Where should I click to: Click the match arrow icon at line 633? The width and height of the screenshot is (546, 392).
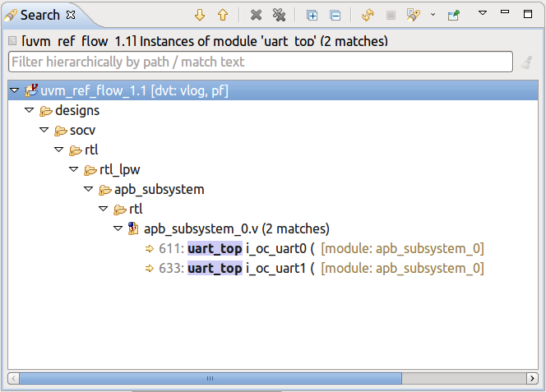tap(150, 269)
